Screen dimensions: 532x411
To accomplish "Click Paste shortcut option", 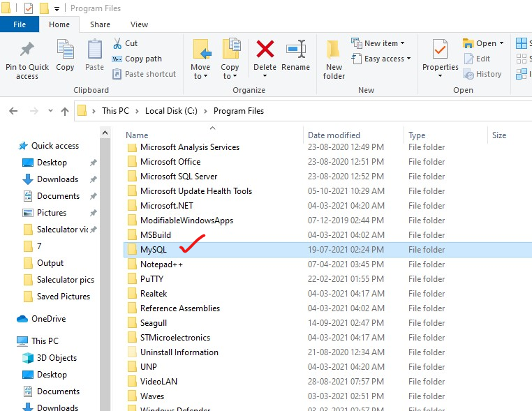I will coord(145,74).
